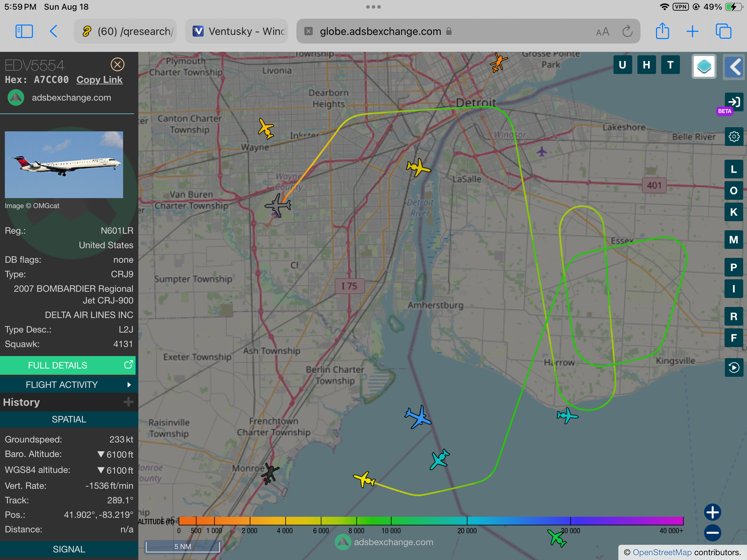Toggle the I isolate button
747x560 pixels.
tap(734, 289)
